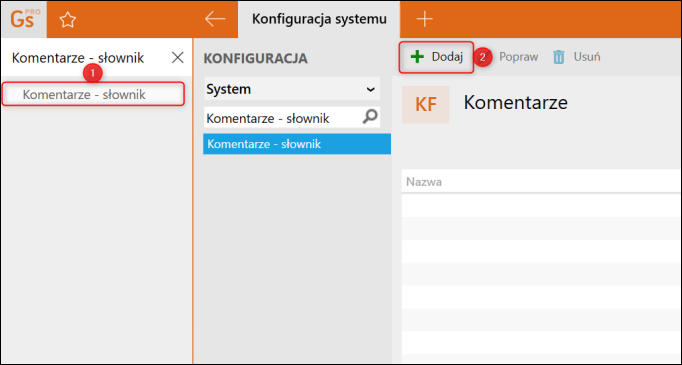This screenshot has width=682, height=365.
Task: Click the top-left Komentarze - słownik search box
Action: click(86, 58)
